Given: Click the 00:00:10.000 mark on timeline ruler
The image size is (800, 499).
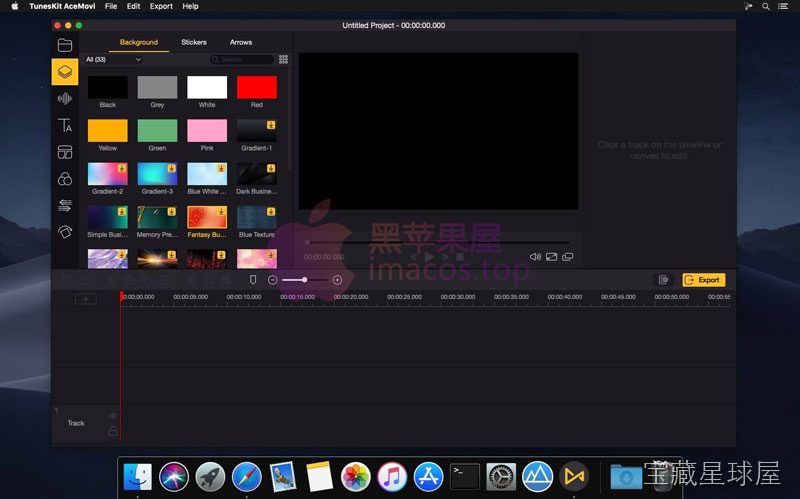Looking at the screenshot, I should tap(244, 297).
